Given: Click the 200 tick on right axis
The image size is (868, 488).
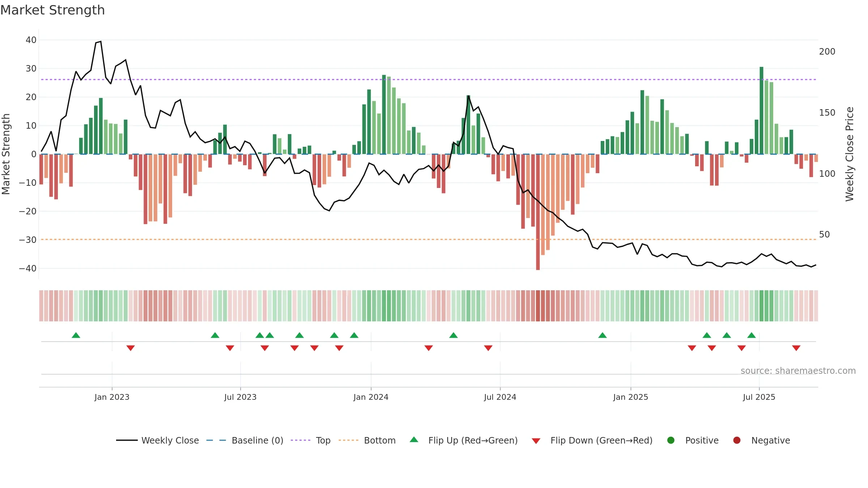Looking at the screenshot, I should click(827, 52).
